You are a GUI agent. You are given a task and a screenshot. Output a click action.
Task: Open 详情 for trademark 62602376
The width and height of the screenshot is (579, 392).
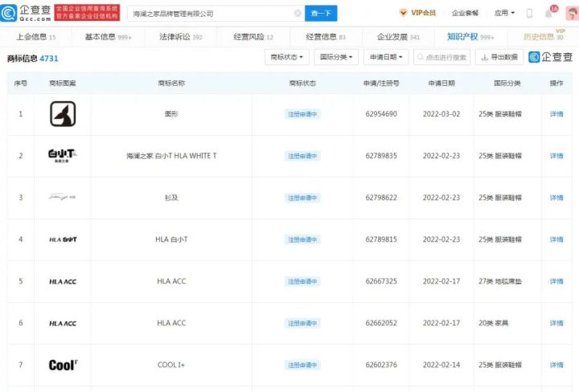(556, 365)
